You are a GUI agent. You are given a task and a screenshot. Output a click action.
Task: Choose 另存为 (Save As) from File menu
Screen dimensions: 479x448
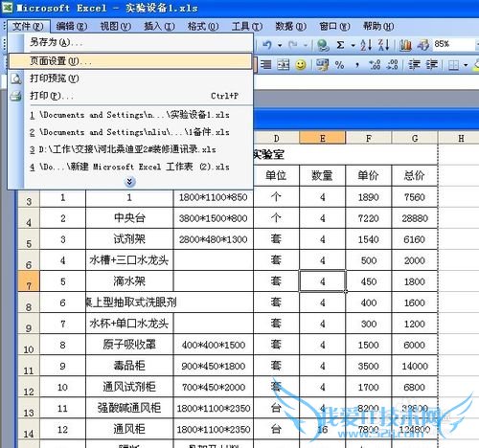click(130, 42)
